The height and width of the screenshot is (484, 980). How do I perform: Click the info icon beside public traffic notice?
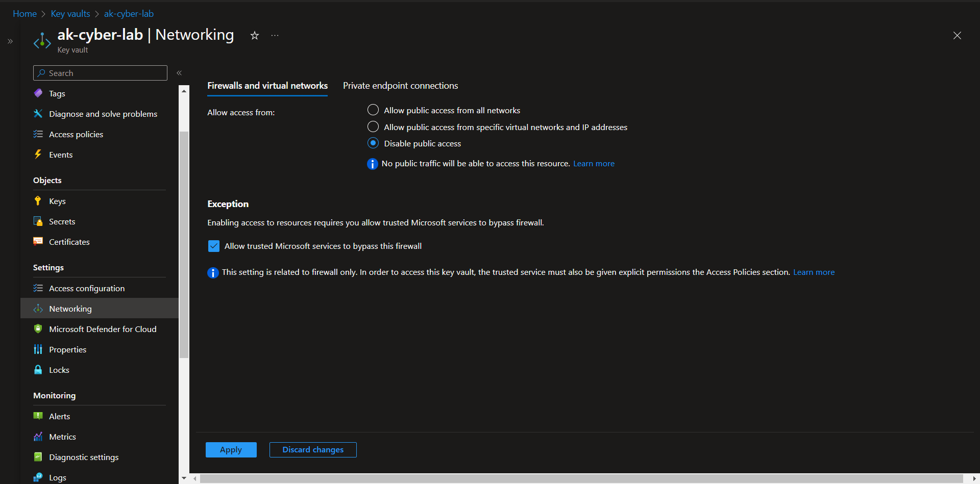point(373,164)
